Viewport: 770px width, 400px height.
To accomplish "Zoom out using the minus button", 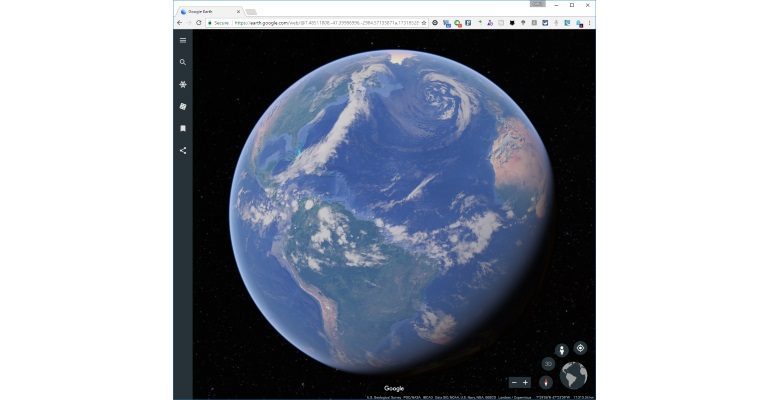I will (x=515, y=382).
